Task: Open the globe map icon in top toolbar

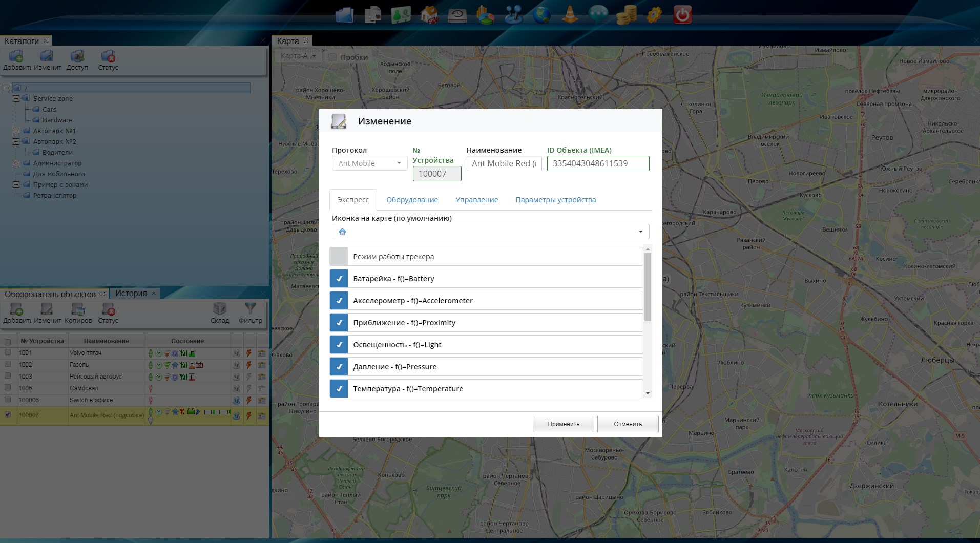Action: pyautogui.click(x=541, y=15)
